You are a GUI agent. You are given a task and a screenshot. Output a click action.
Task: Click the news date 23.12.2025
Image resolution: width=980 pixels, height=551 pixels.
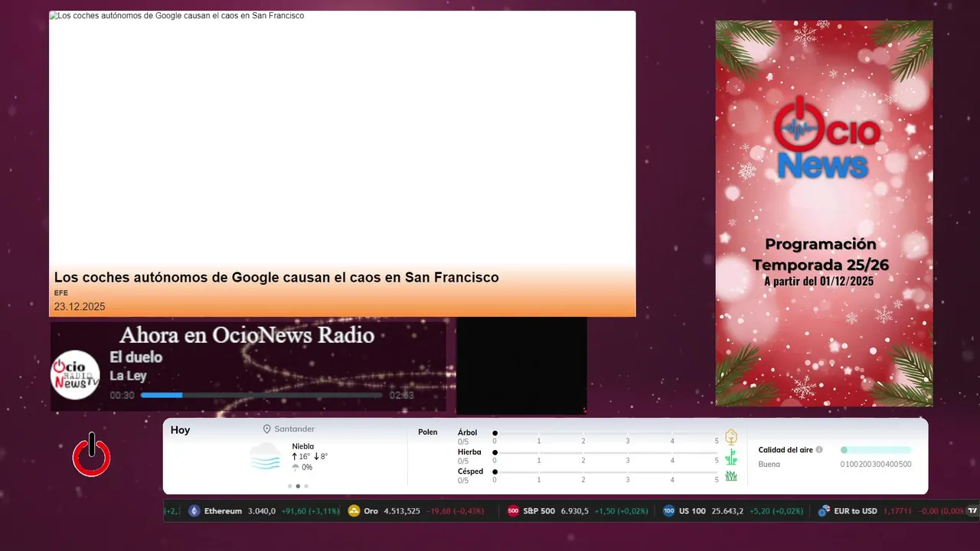point(80,307)
